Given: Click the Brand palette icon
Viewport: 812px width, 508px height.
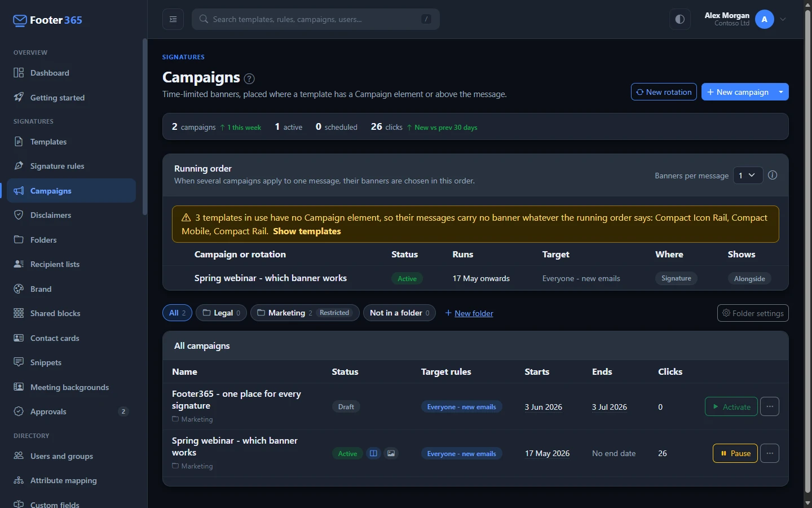Looking at the screenshot, I should 19,288.
